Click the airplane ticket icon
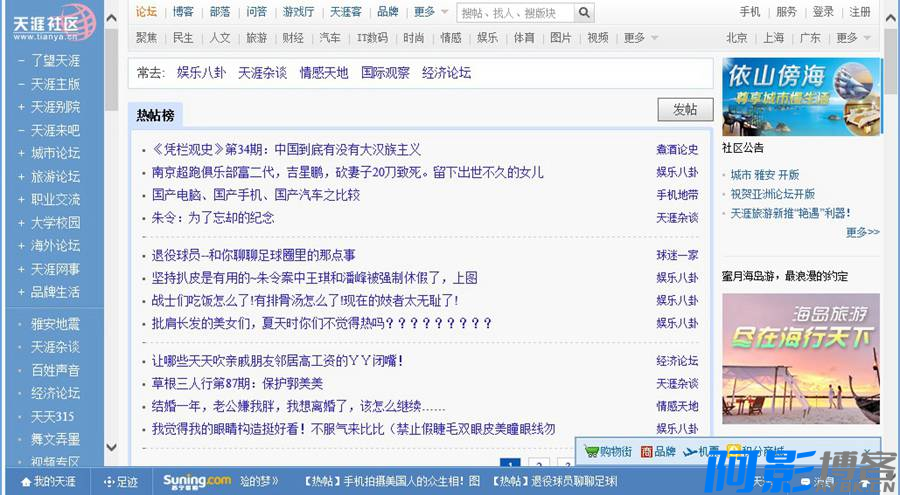Viewport: 900px width, 495px height. coord(690,452)
